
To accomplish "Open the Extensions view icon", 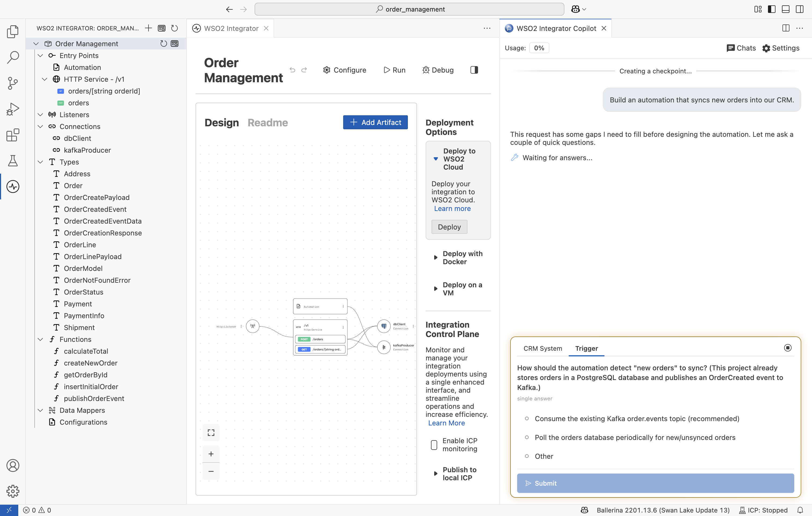I will tap(13, 135).
